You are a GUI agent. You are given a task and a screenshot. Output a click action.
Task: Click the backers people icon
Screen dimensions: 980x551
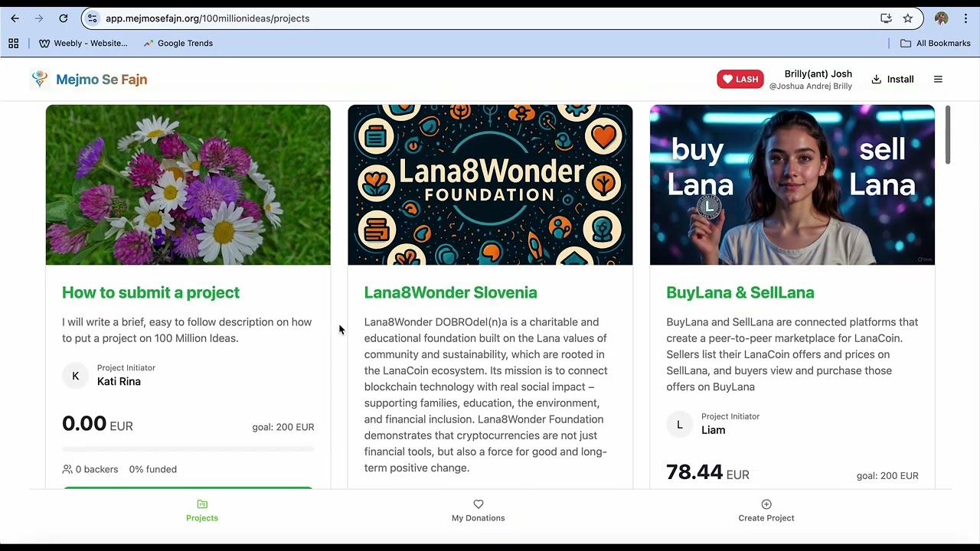click(x=67, y=469)
